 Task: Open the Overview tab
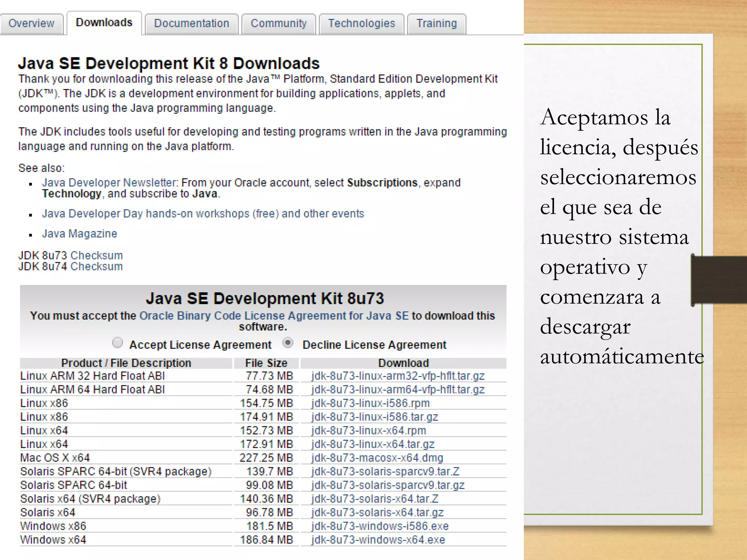[x=31, y=24]
